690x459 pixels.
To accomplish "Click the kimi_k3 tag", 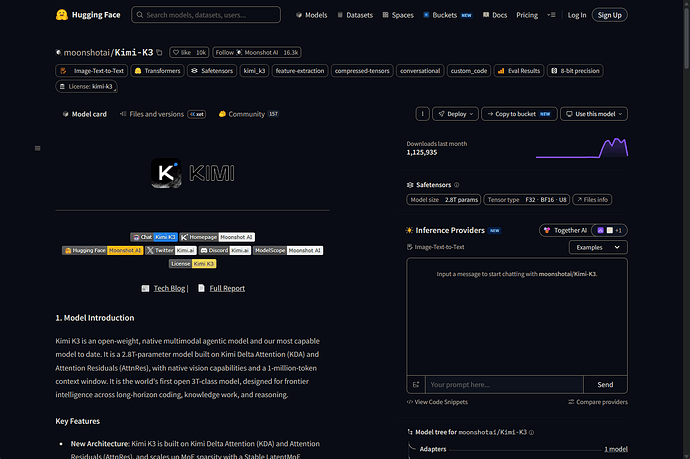I will coord(254,71).
